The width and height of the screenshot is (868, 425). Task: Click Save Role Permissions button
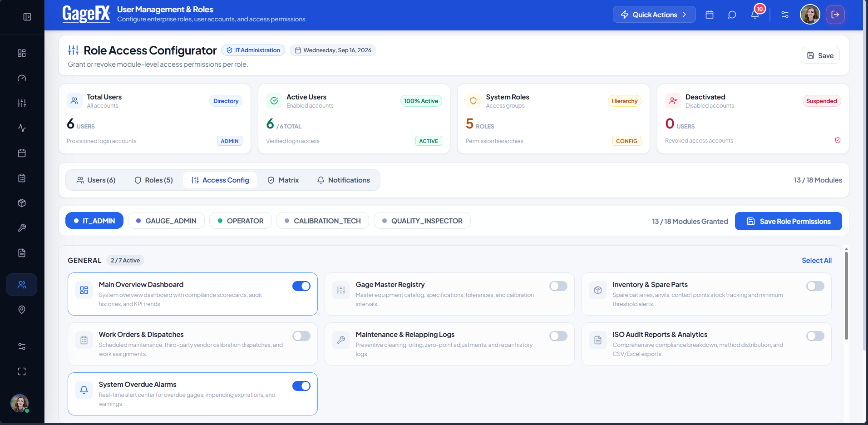(x=788, y=221)
